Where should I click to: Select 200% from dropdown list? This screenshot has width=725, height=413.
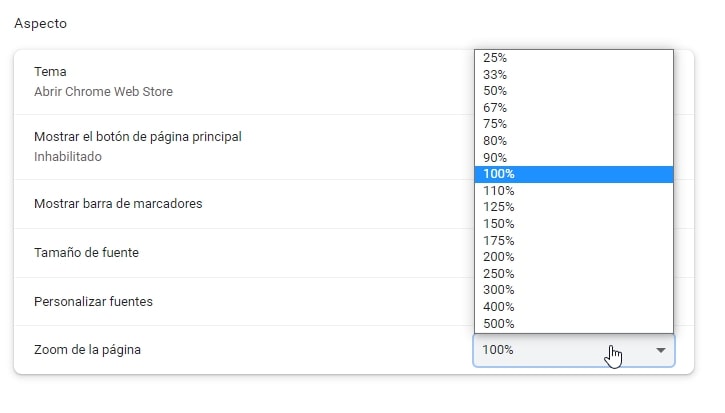574,257
